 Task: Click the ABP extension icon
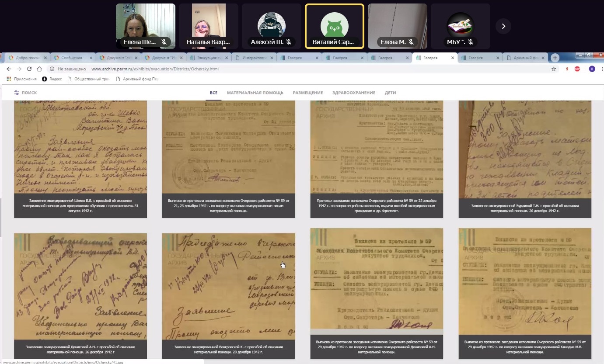click(x=577, y=69)
